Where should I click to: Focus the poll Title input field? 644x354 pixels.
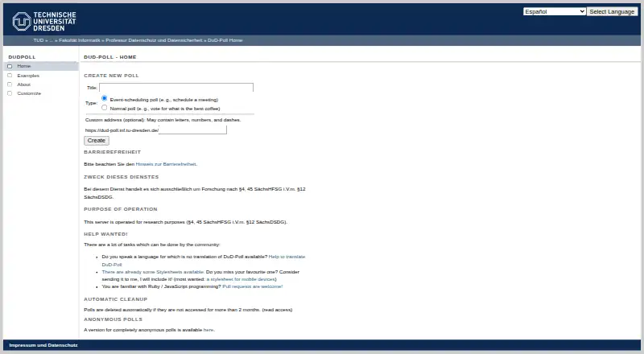pyautogui.click(x=176, y=88)
